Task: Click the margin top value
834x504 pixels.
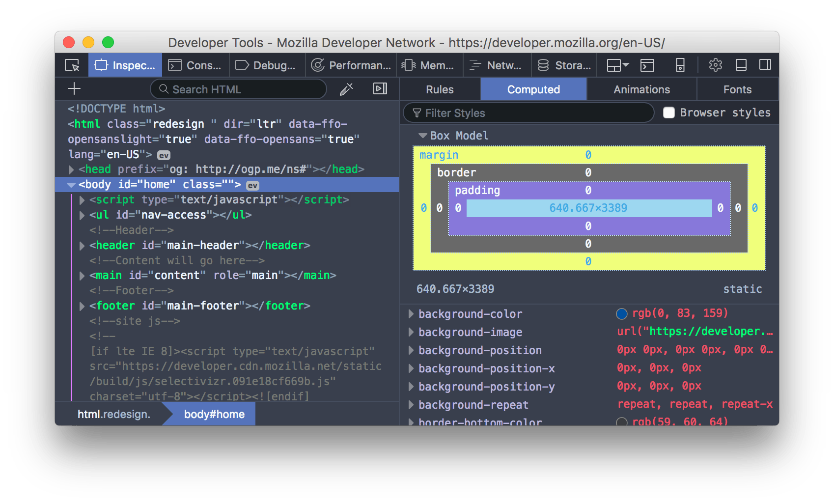Action: pos(588,155)
